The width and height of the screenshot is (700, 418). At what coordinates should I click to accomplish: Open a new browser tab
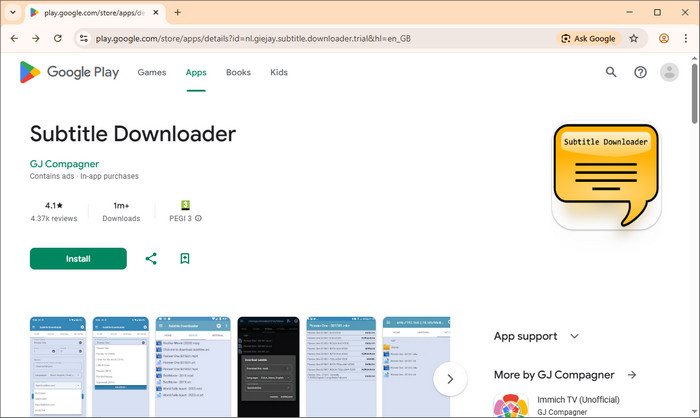(x=177, y=13)
